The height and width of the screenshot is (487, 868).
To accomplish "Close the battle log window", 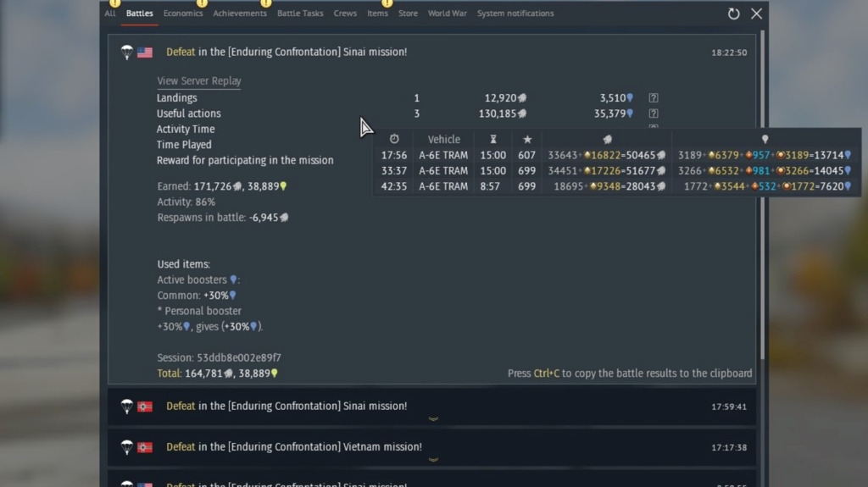I will (757, 14).
